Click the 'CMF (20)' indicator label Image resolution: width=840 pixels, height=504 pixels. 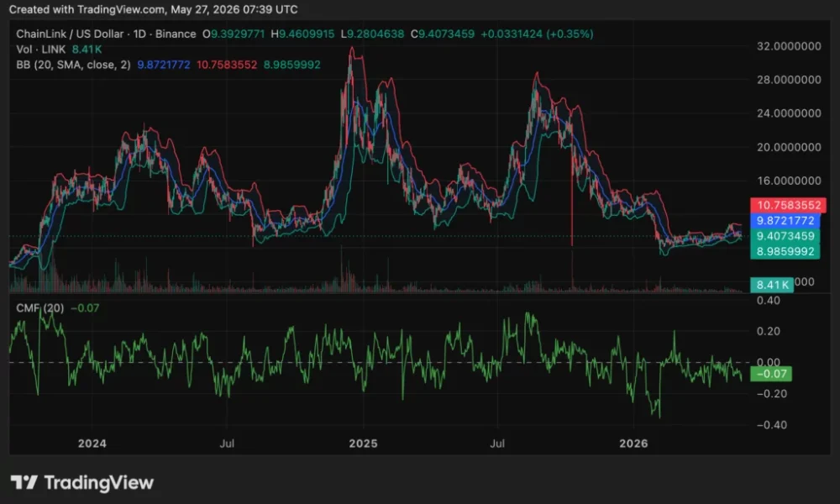[x=40, y=308]
